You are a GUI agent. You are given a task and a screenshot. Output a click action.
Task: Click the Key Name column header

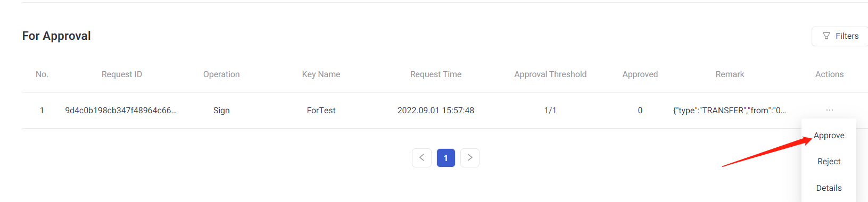point(321,74)
